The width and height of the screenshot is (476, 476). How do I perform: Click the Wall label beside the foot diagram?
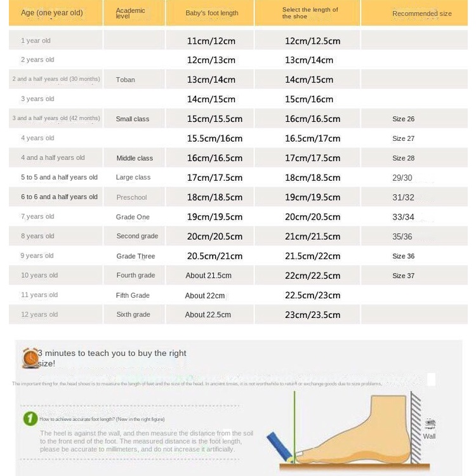(x=429, y=436)
